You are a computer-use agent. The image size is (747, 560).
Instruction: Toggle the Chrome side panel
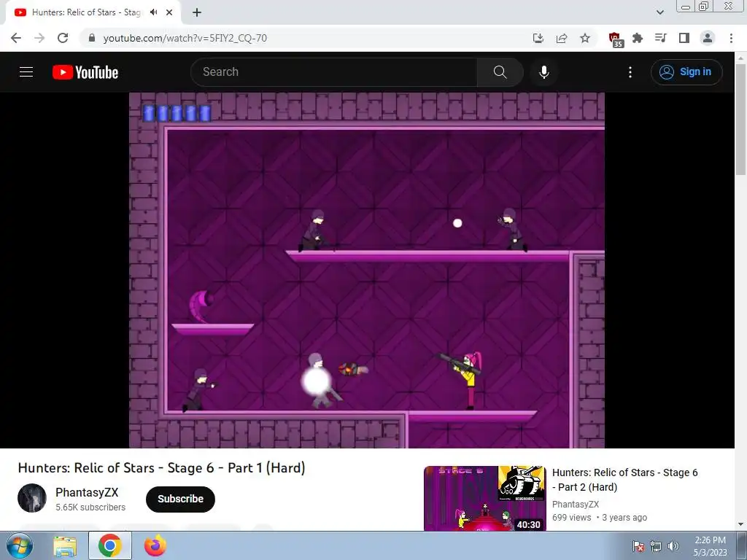684,38
